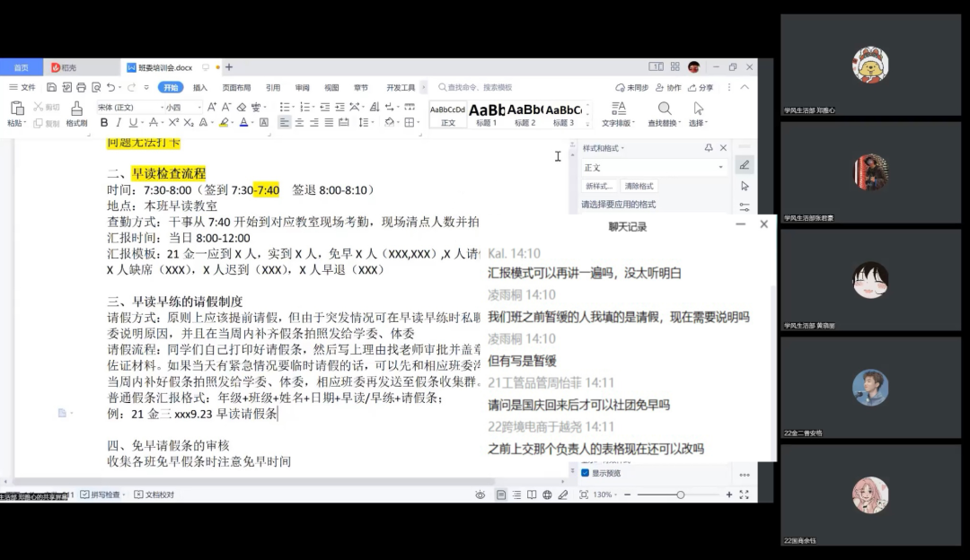970x560 pixels.
Task: Open the text highlight color tool
Action: click(x=223, y=121)
